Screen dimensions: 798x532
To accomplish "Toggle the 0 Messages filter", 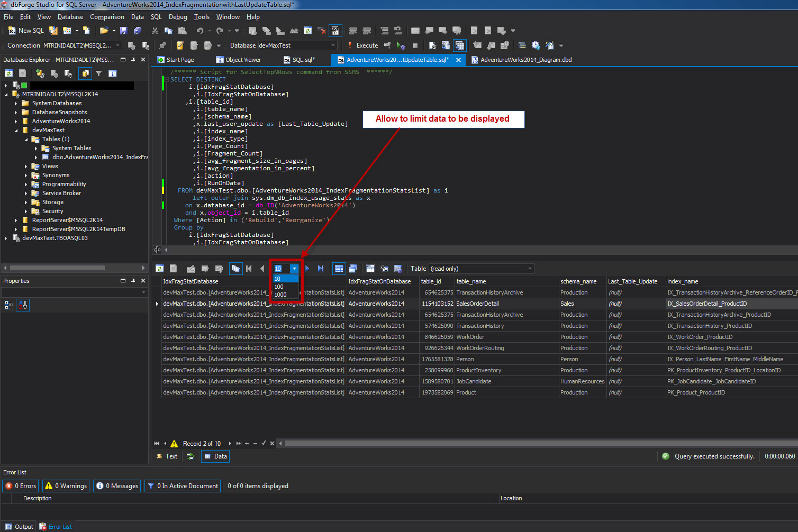I will (x=117, y=486).
